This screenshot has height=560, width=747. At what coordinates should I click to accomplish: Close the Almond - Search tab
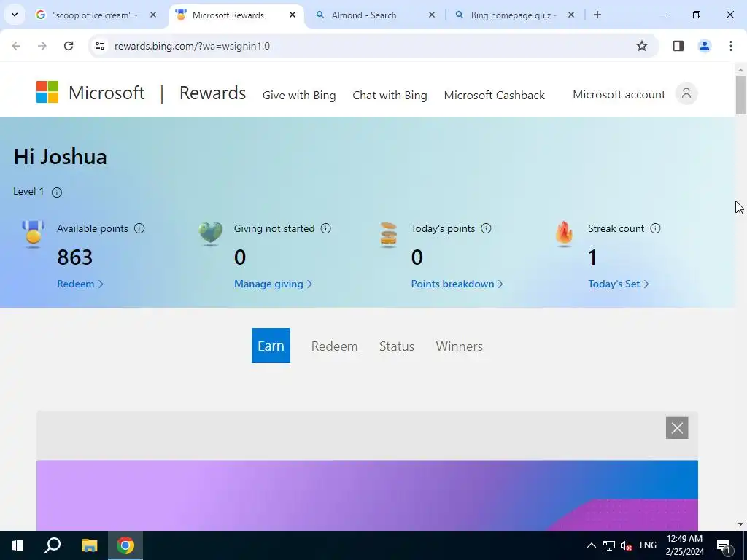click(432, 15)
